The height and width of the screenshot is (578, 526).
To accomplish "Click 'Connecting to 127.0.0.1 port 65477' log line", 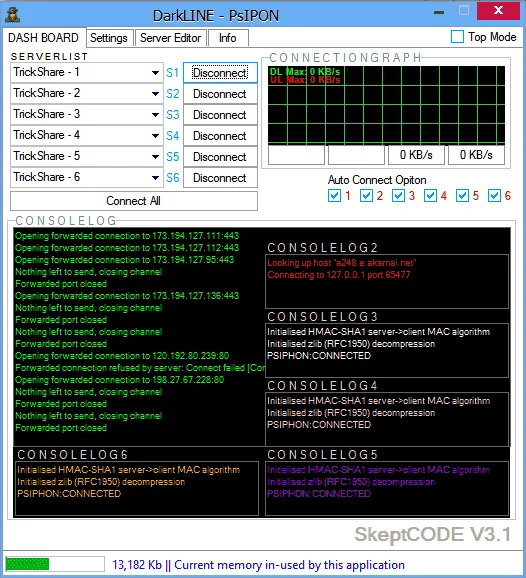I will click(339, 275).
